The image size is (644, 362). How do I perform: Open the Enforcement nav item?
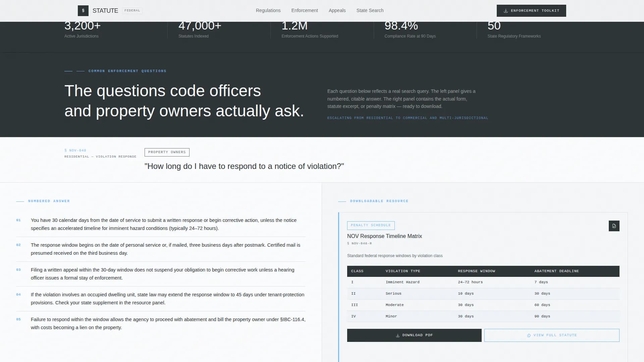click(x=305, y=10)
